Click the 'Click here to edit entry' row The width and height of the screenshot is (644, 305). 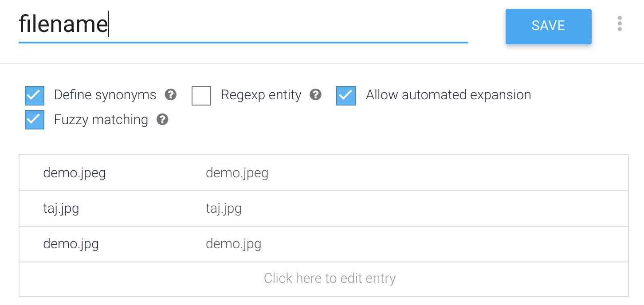pyautogui.click(x=330, y=278)
